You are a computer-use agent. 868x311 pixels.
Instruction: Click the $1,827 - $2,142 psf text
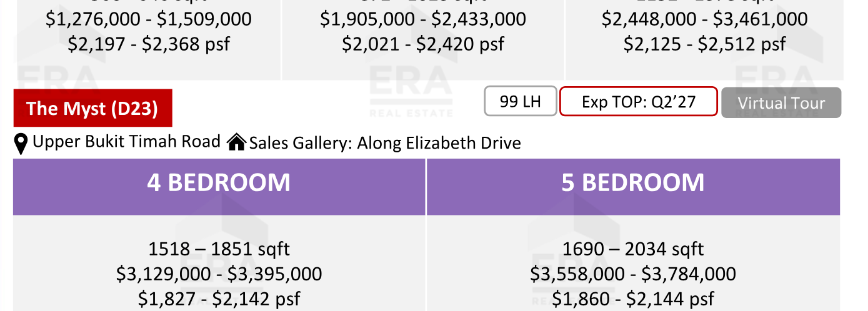219,298
